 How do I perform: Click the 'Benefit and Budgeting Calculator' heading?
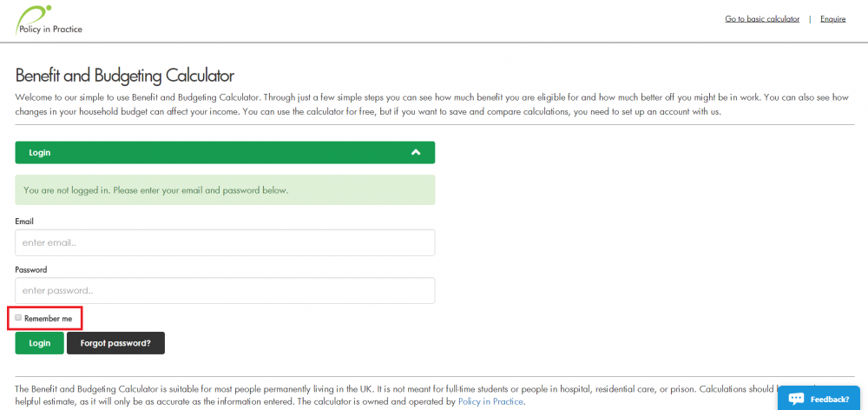(x=125, y=76)
